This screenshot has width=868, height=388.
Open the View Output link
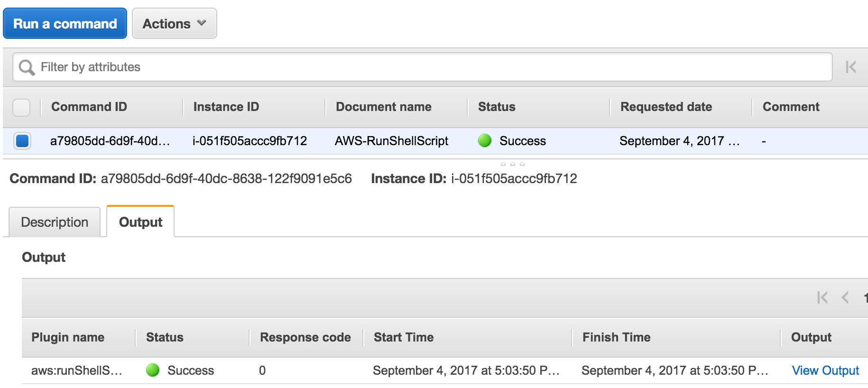coord(825,370)
